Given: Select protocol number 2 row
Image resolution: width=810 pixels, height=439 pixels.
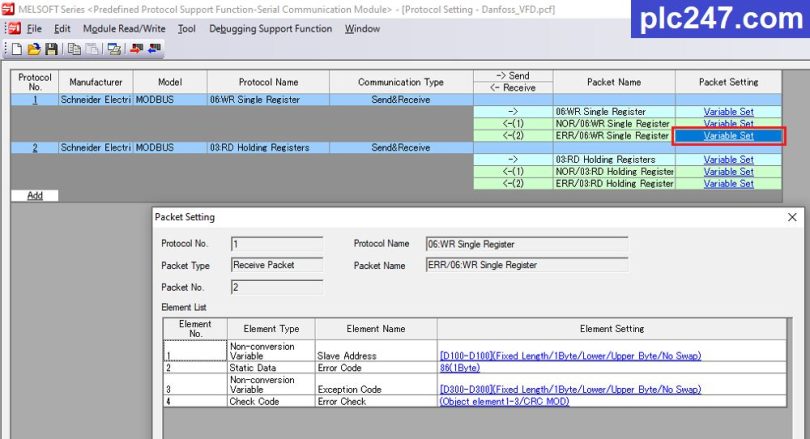Looking at the screenshot, I should pos(35,148).
